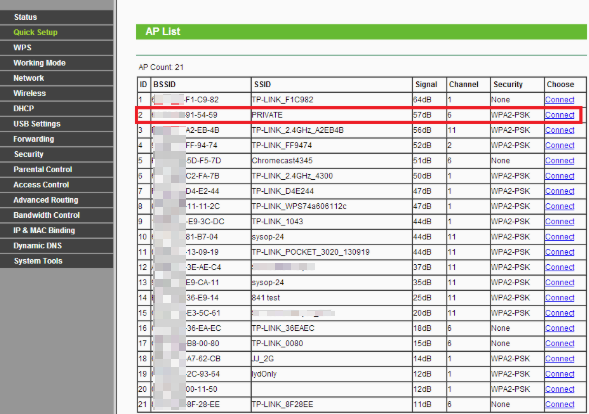Connect to the PRIVATE network
Screen dimensions: 589x414
pos(560,115)
